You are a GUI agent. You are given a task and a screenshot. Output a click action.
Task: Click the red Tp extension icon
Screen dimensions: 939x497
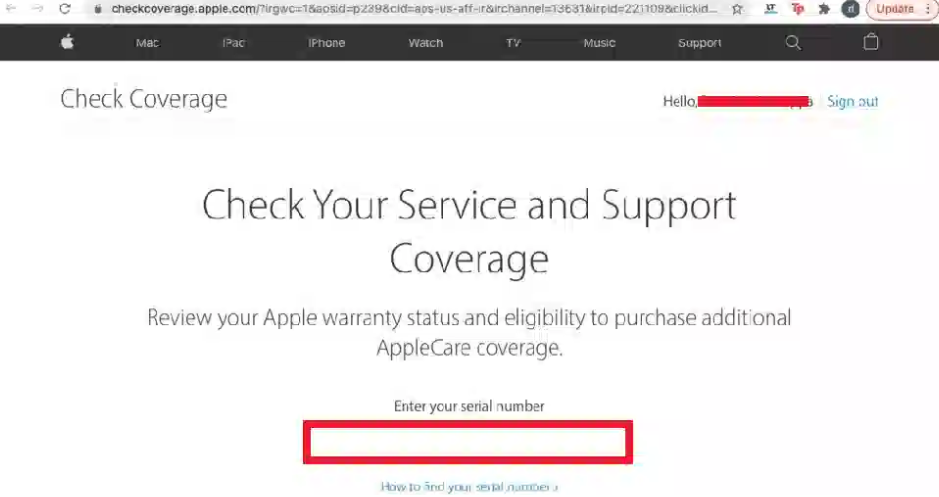pos(797,9)
